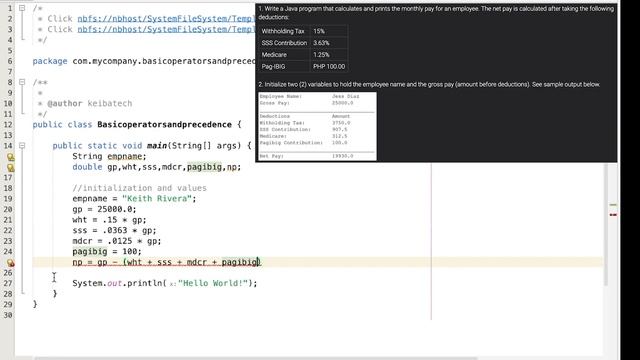Screen dimensions: 640x360
Task: Click the //initialization and values comment
Action: coord(140,188)
